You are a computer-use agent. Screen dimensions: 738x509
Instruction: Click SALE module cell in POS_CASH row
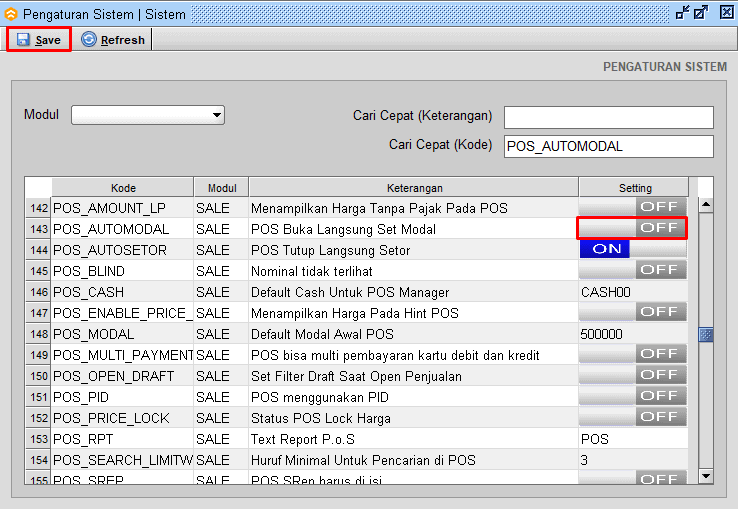(221, 292)
